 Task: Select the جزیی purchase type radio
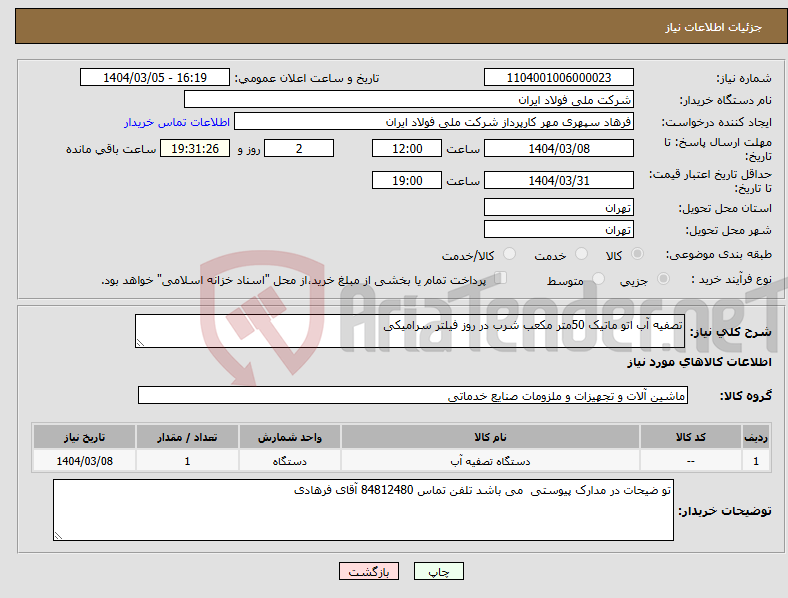coord(663,278)
